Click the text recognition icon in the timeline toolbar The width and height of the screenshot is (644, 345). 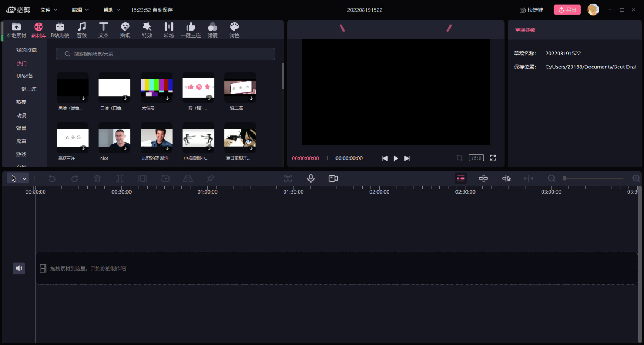(x=288, y=178)
